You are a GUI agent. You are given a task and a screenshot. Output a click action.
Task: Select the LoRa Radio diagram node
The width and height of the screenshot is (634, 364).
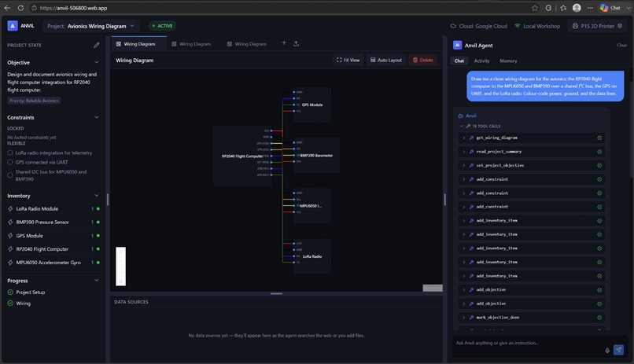[311, 256]
